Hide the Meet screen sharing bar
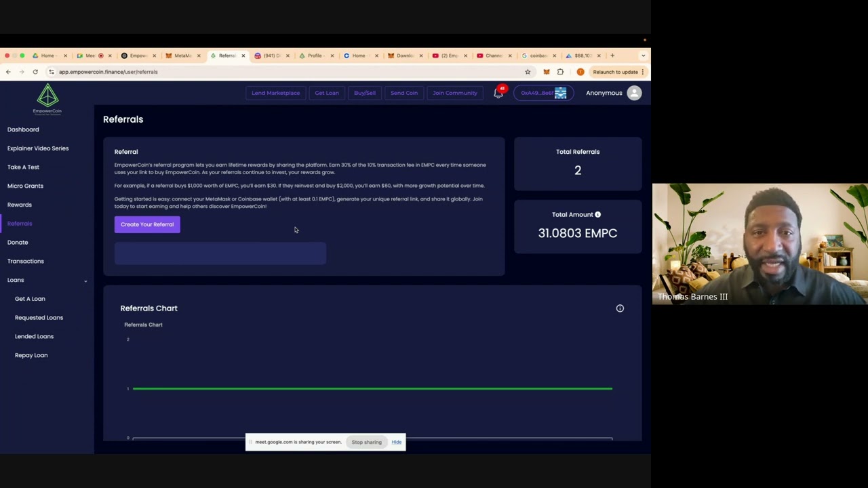868x488 pixels. (x=397, y=442)
